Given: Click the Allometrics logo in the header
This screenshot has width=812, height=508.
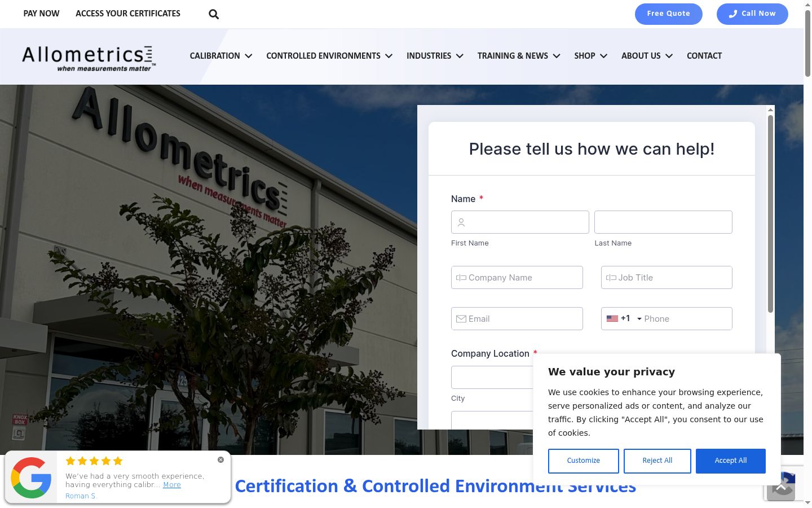Looking at the screenshot, I should [88, 58].
